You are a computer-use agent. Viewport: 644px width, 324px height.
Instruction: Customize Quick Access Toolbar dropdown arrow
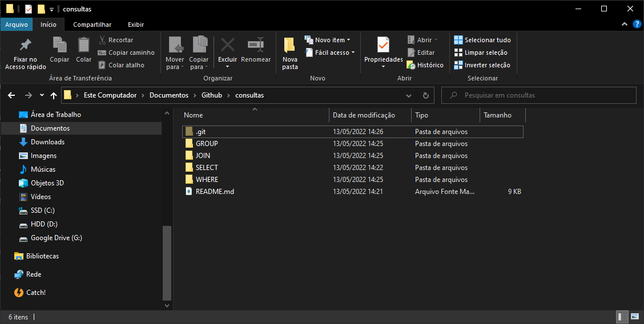tap(51, 9)
